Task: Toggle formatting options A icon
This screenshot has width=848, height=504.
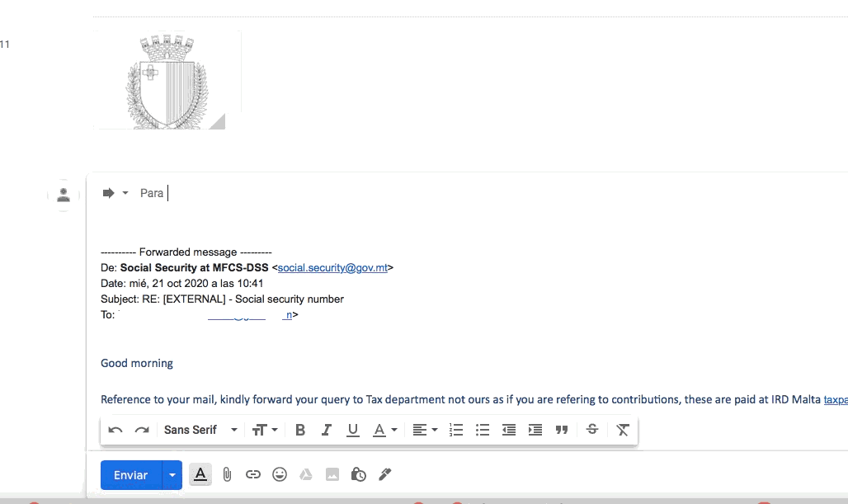Action: pos(200,475)
